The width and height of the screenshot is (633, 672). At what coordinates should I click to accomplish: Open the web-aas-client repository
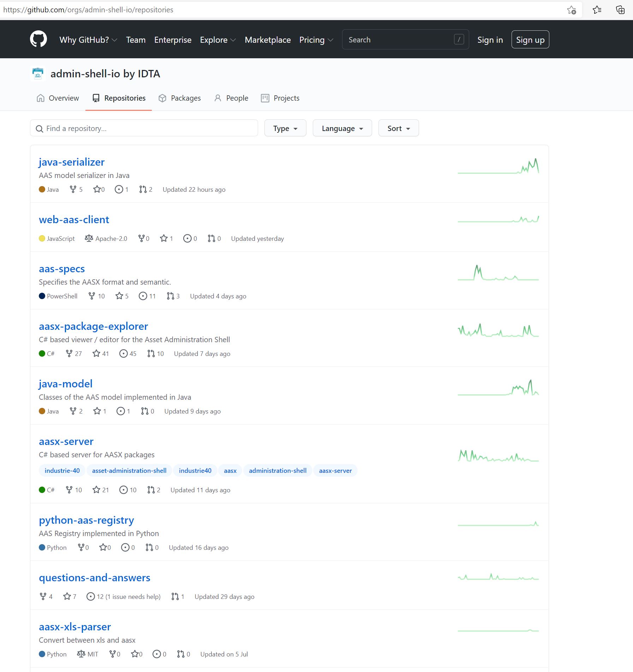click(74, 220)
